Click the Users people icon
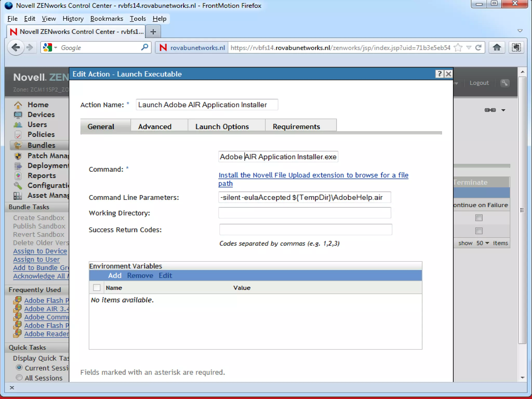 pyautogui.click(x=18, y=125)
